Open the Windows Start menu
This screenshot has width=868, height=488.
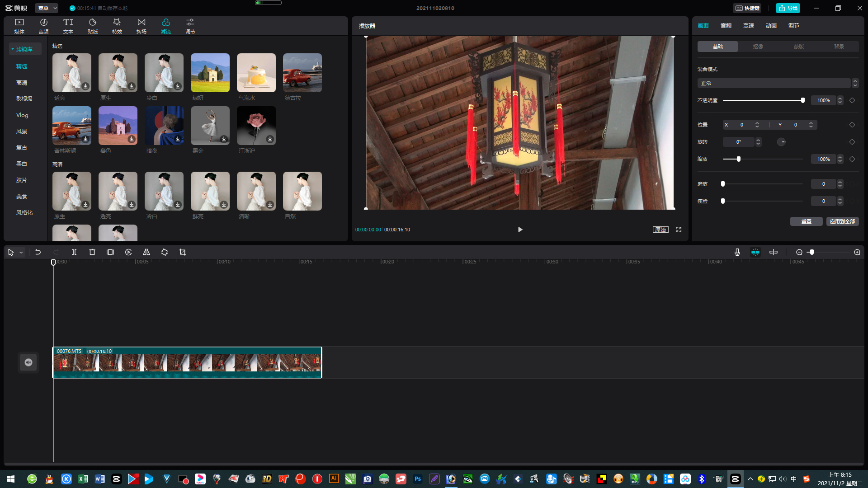tap(11, 479)
